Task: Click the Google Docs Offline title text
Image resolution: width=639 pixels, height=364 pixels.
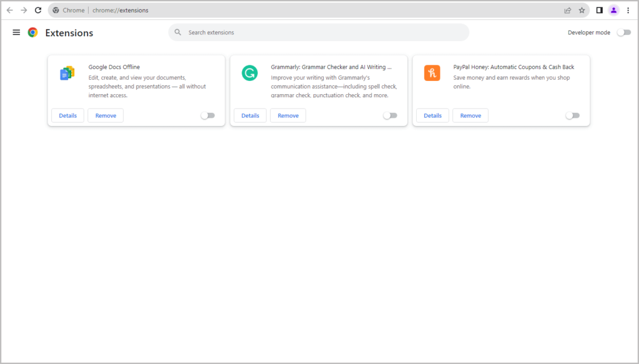Action: point(114,67)
